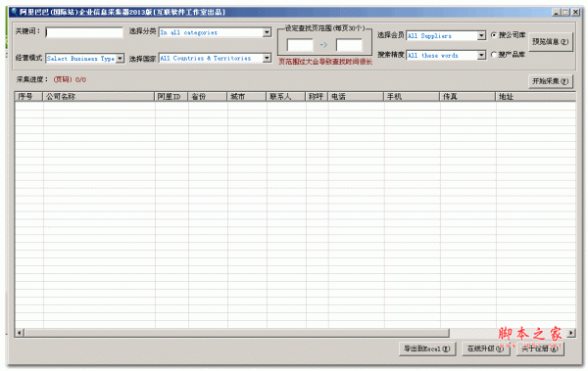Sort by the 地址 column header
Image resolution: width=588 pixels, height=371 pixels.
coord(536,97)
